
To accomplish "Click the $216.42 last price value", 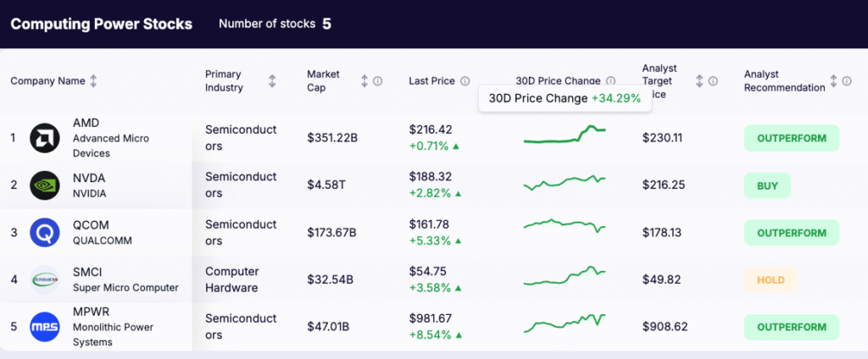I will (431, 130).
